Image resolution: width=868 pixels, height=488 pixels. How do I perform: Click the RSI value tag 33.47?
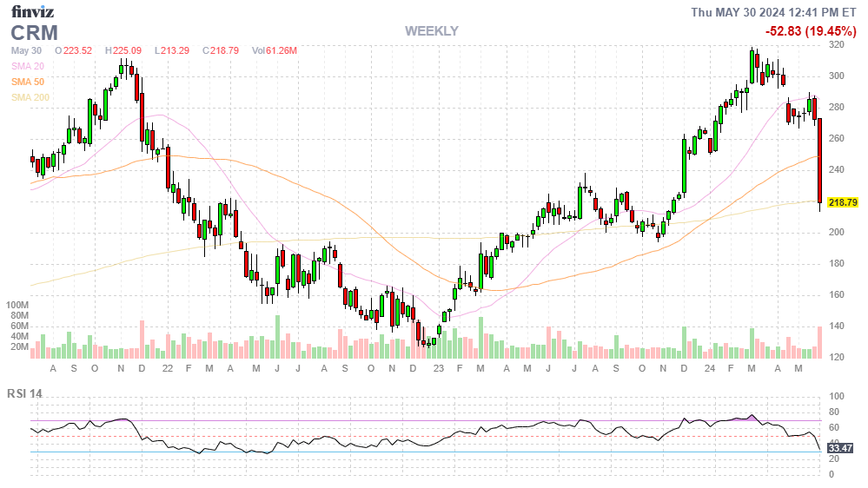[840, 448]
